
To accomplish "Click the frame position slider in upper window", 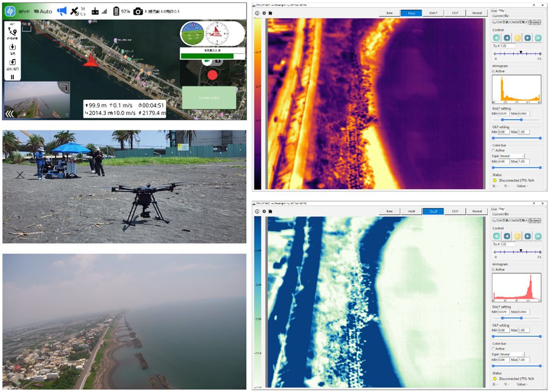I will 517,53.
